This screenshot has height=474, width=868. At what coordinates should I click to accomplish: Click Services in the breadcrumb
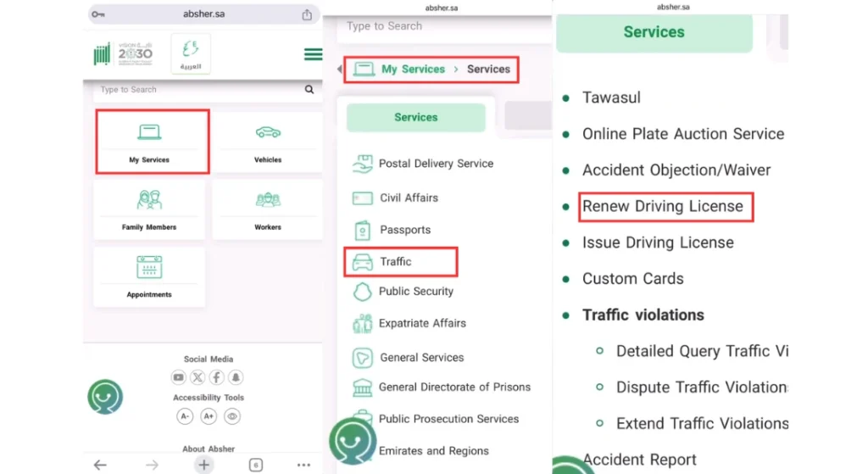click(x=488, y=70)
